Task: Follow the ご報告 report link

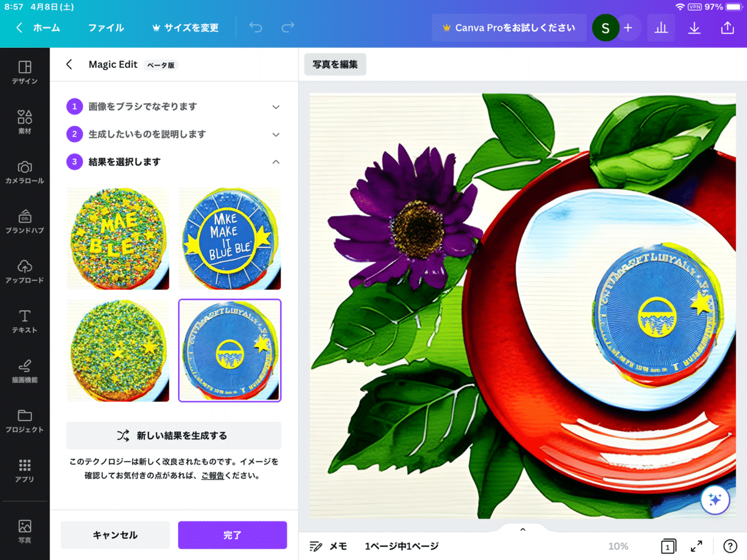Action: tap(212, 476)
